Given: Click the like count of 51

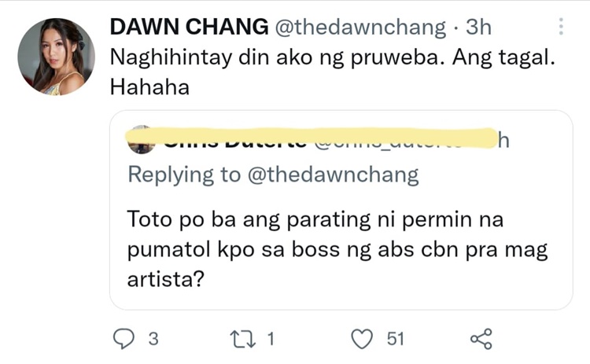Looking at the screenshot, I should click(x=395, y=340).
